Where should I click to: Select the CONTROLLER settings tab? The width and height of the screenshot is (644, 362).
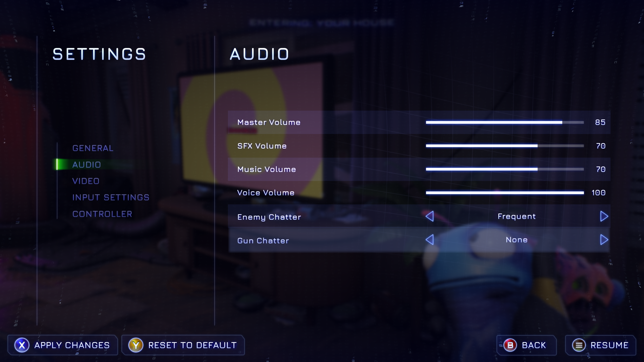tap(102, 214)
